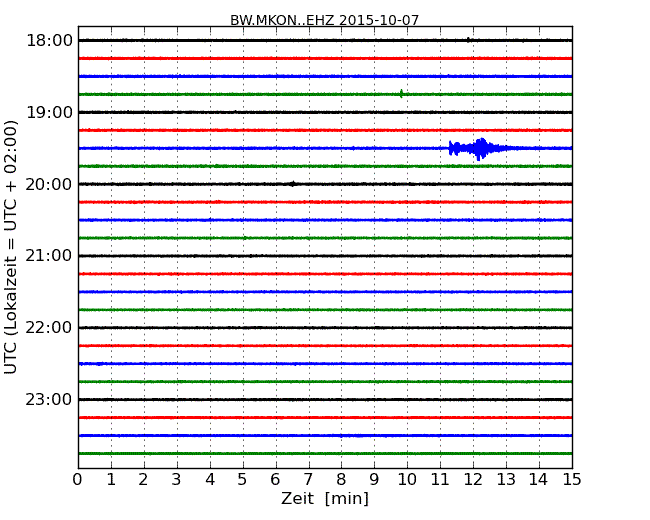This screenshot has height=520, width=650.
Task: Click the 20:00 time axis label
Action: [x=49, y=184]
